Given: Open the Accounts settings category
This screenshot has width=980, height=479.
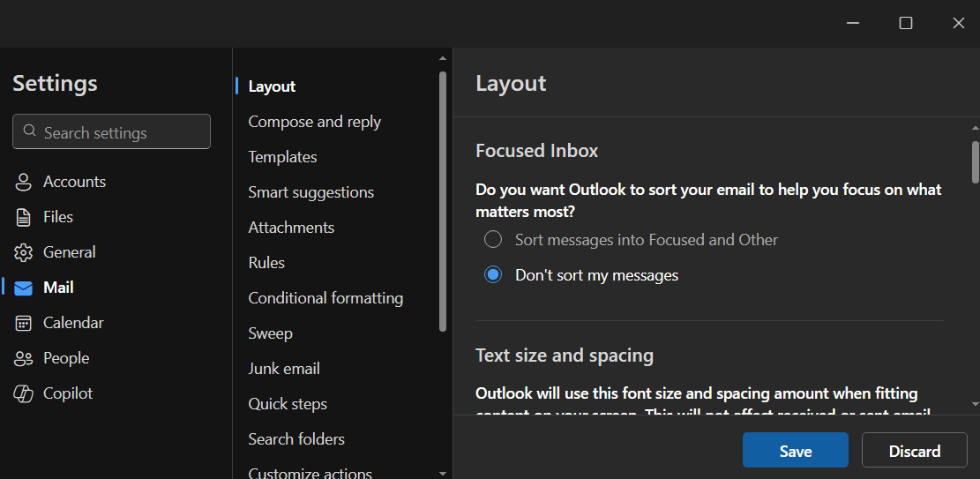Looking at the screenshot, I should coord(74,182).
